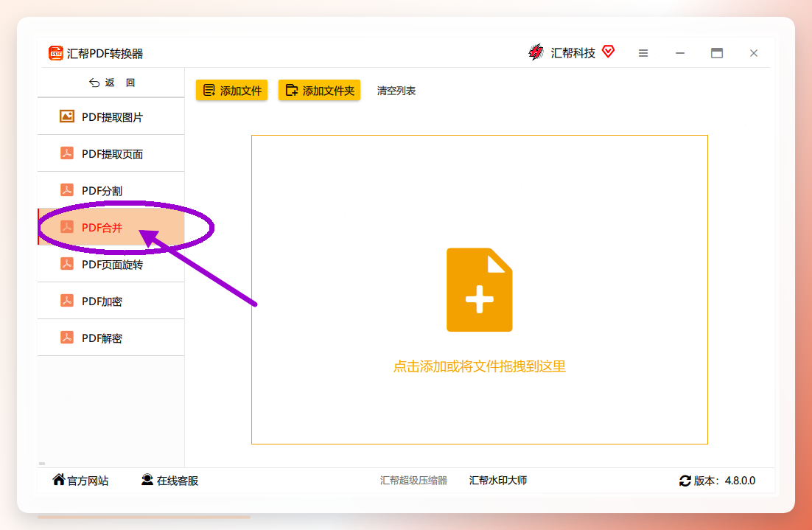Open the 汇帮超级压缩器 link
812x530 pixels.
[413, 481]
